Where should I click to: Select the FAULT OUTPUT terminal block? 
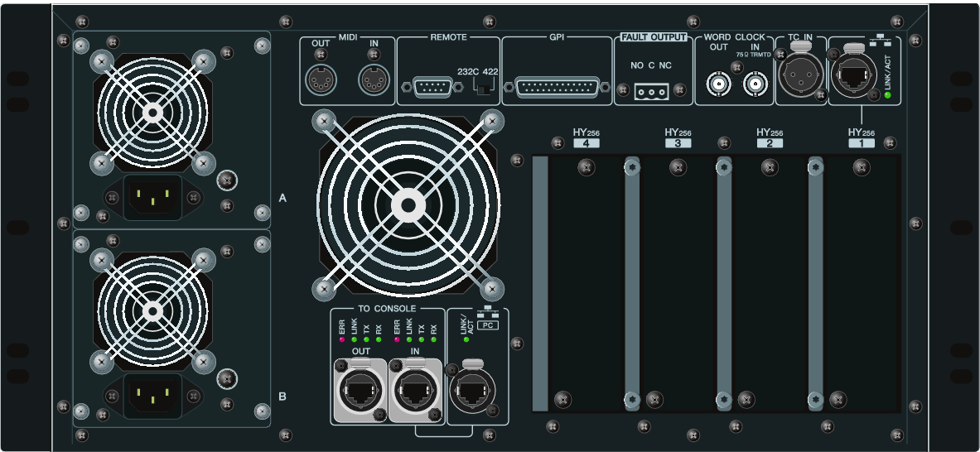(x=651, y=91)
